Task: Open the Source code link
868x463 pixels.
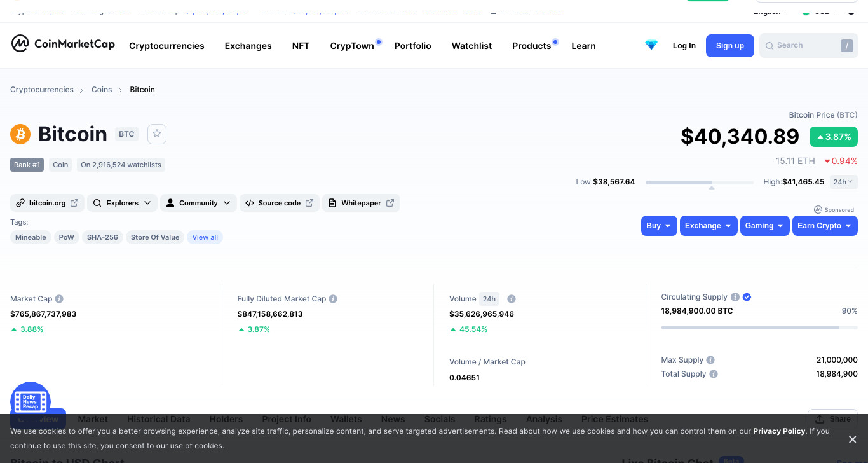Action: (x=279, y=203)
